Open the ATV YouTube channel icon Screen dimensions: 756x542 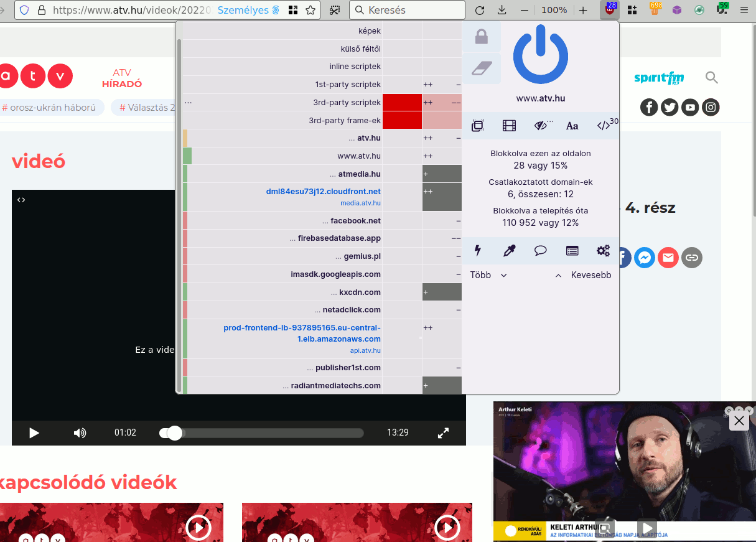(690, 108)
